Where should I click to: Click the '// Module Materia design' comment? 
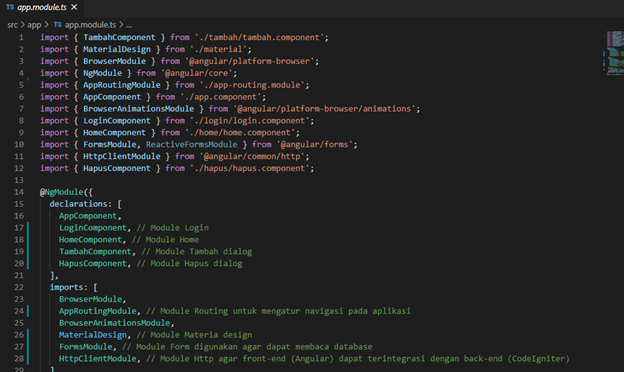[194, 335]
